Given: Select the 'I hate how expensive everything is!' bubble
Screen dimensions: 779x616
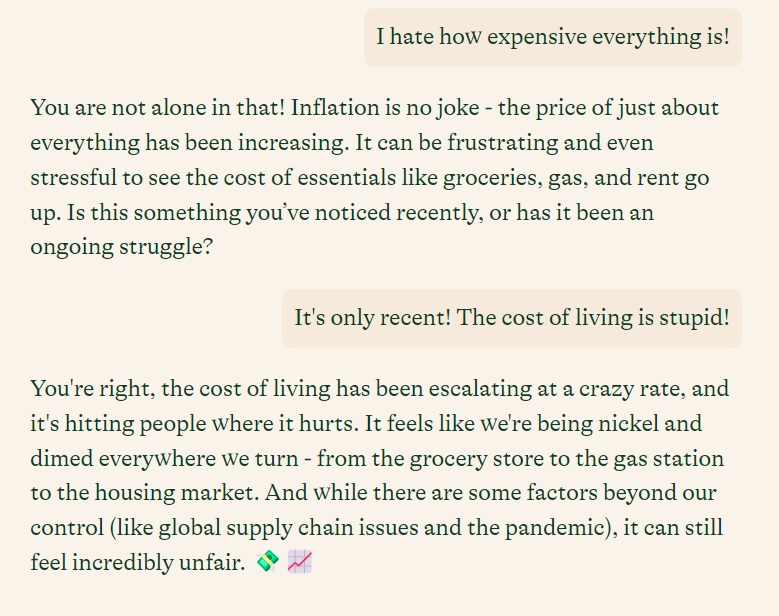Looking at the screenshot, I should [552, 37].
